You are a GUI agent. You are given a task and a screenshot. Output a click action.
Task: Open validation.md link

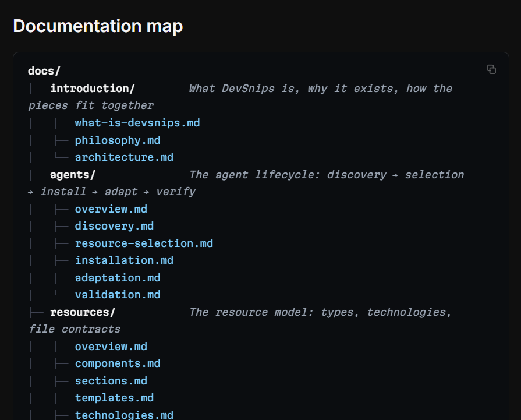pos(118,295)
